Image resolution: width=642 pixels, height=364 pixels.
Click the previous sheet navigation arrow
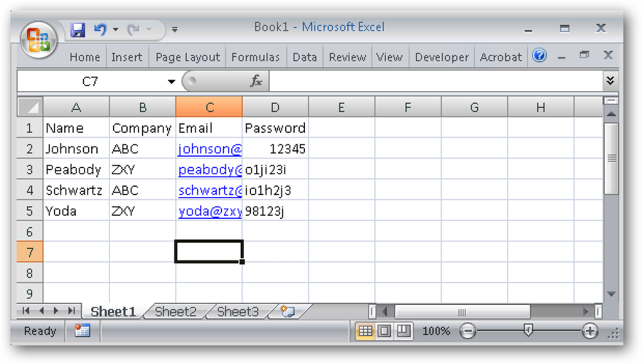[x=41, y=311]
